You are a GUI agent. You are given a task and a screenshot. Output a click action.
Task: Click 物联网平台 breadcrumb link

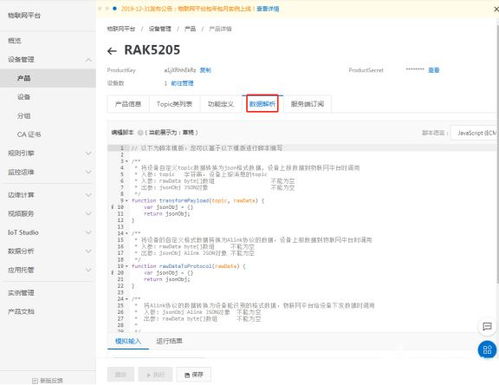click(x=121, y=29)
